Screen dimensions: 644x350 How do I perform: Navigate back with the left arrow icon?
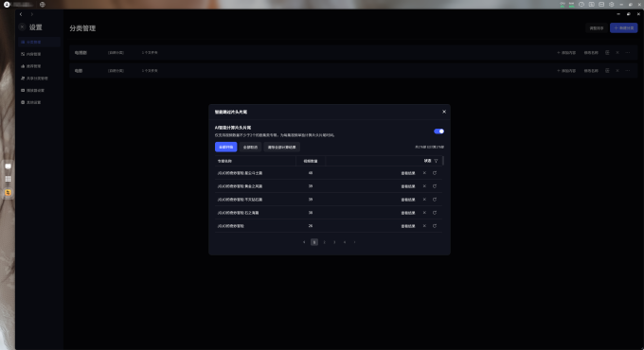pos(21,14)
